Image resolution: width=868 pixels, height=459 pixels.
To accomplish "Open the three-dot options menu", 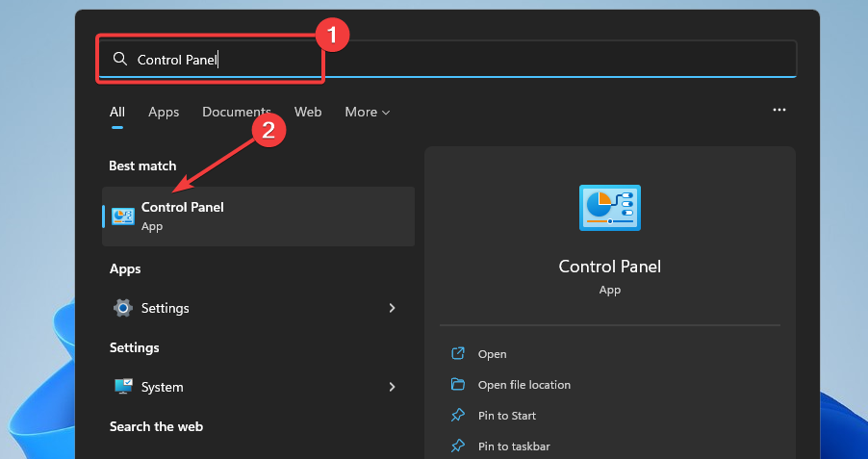I will point(779,110).
